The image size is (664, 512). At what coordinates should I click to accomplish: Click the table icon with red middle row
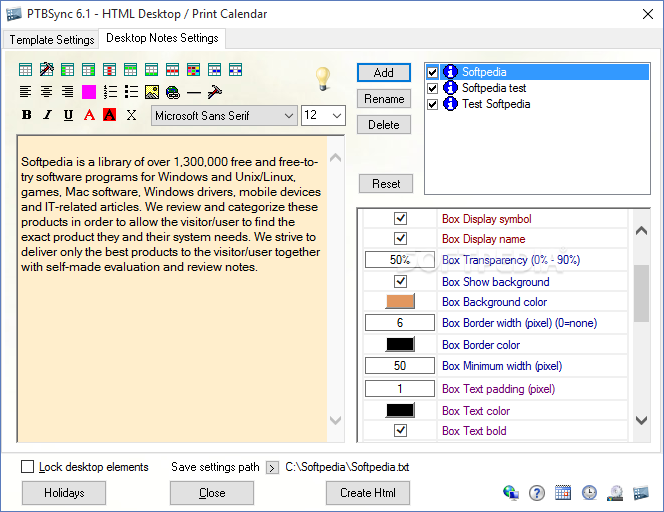[172, 70]
